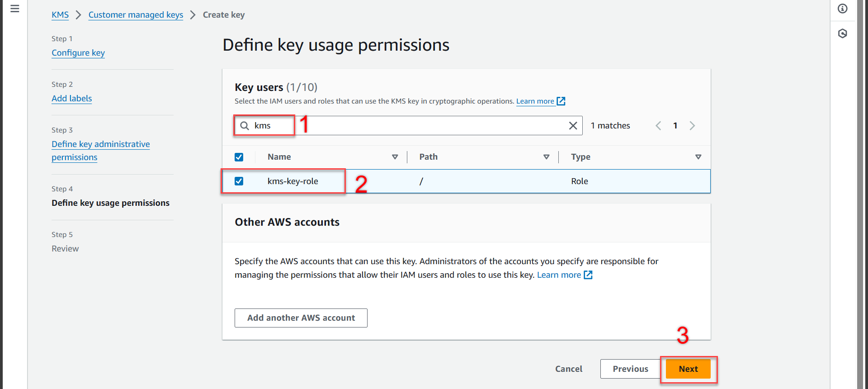Click the Path column header
Viewport: 868px width, 389px height.
tap(429, 157)
